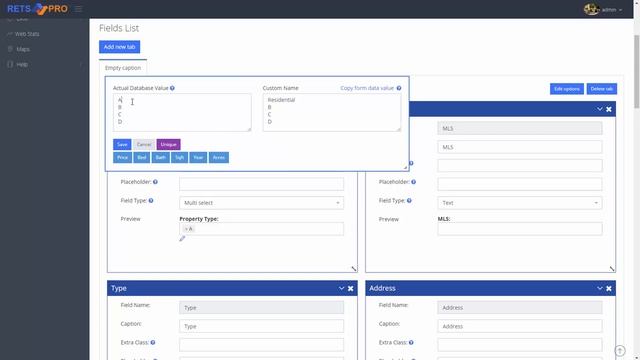Remove the Type panel with its X icon
This screenshot has height=360, width=640.
coord(351,289)
